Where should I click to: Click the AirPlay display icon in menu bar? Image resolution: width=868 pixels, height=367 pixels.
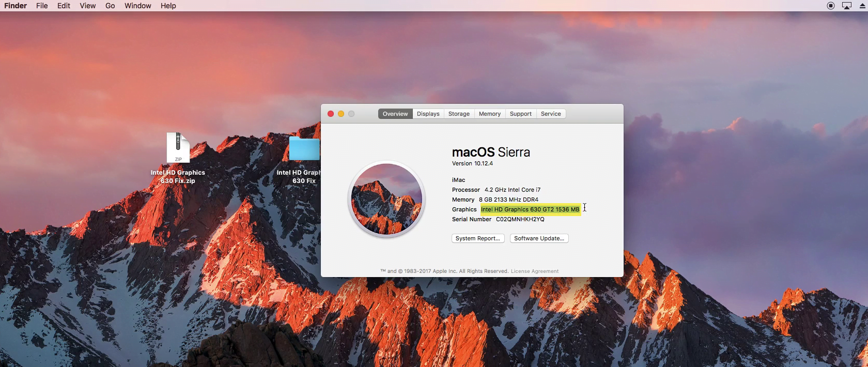tap(846, 6)
